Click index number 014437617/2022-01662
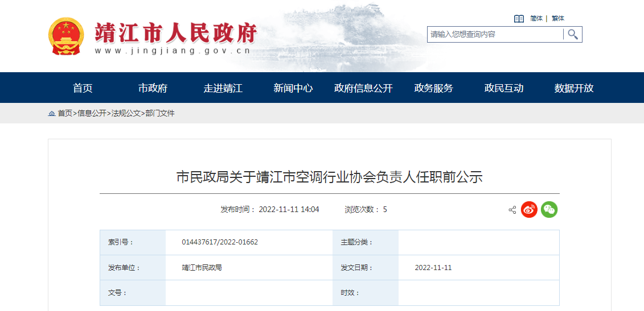This screenshot has height=311, width=644. pos(220,242)
